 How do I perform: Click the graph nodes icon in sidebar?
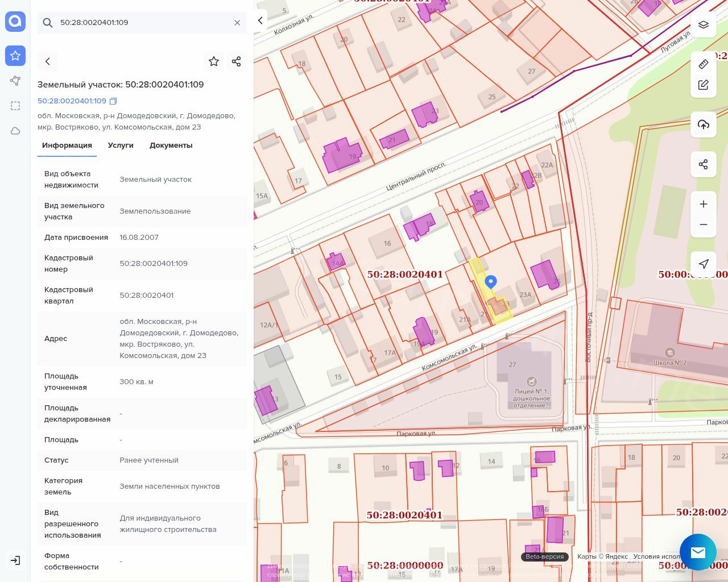(15, 81)
